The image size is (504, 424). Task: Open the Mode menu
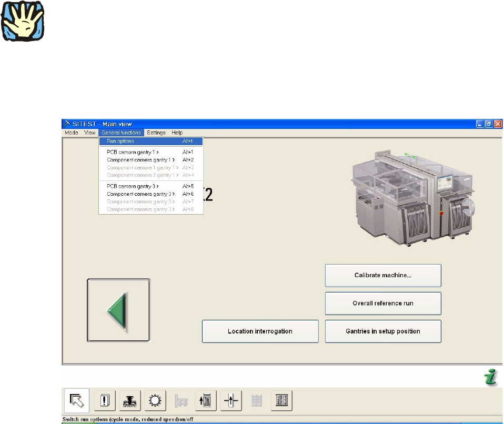coord(71,133)
